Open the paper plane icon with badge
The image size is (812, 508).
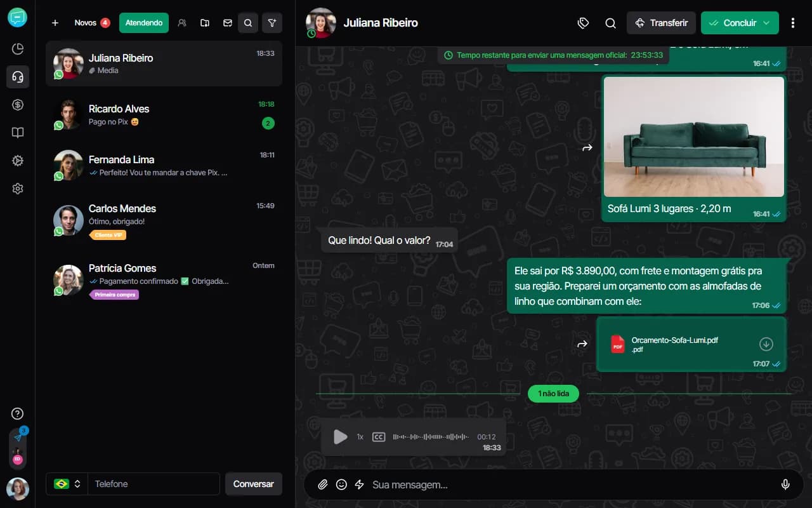[x=18, y=437]
